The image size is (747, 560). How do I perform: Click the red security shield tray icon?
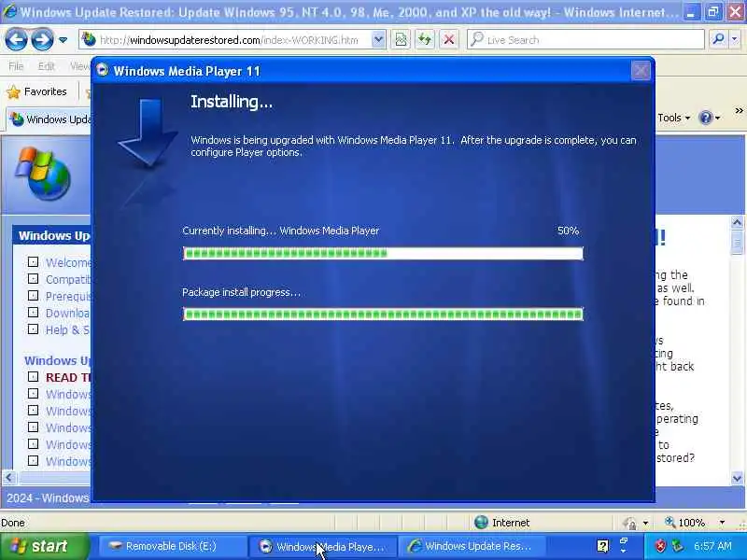[x=660, y=546]
